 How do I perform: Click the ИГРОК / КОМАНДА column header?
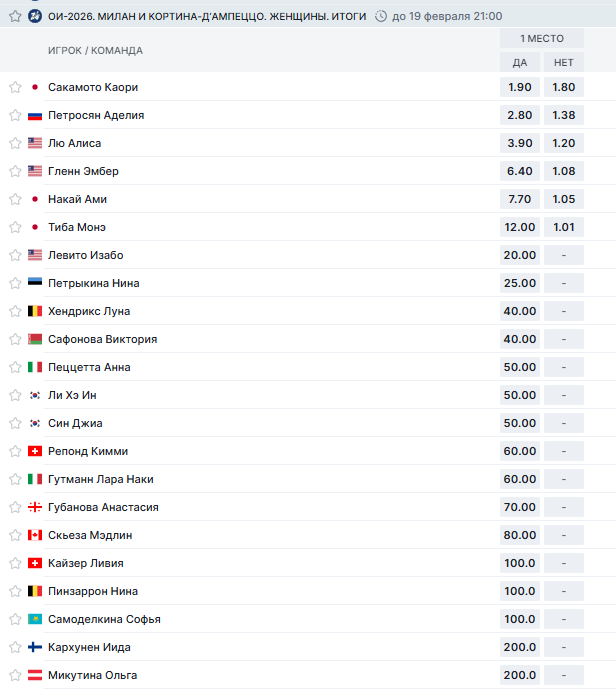[95, 51]
